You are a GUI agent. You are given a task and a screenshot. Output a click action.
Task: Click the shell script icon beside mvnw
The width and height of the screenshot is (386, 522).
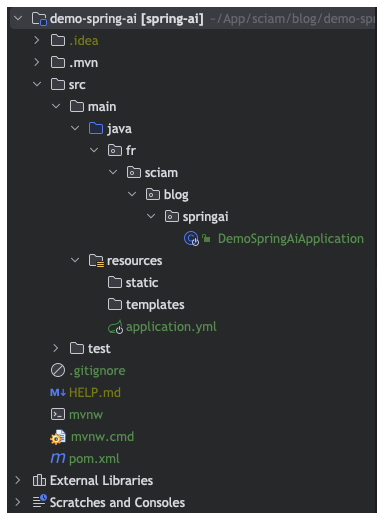[58, 414]
